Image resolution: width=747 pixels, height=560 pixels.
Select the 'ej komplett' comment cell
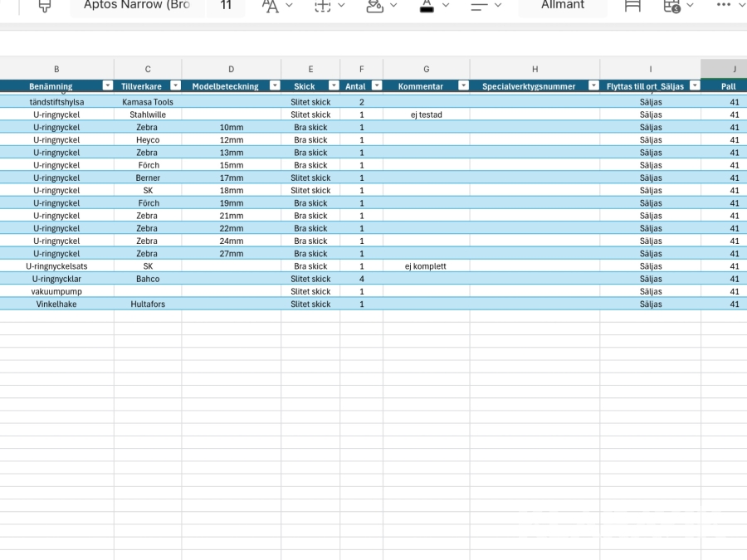click(426, 266)
